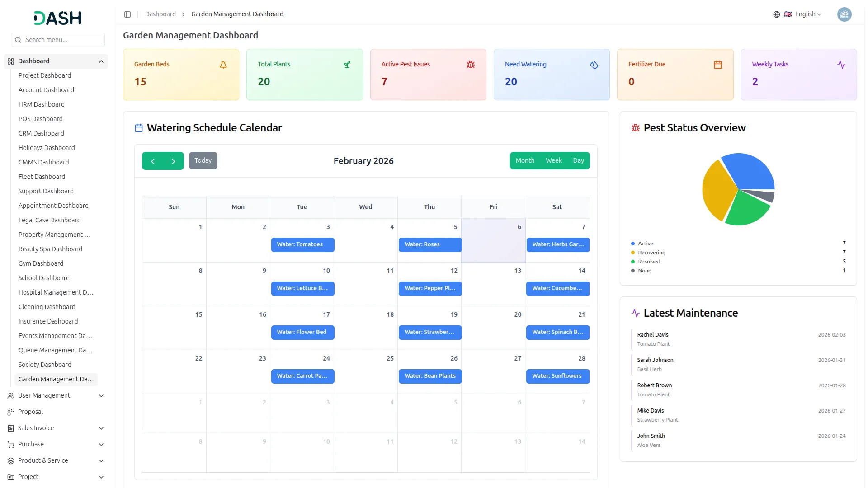
Task: Open Water: Lettuce event
Action: (x=302, y=289)
